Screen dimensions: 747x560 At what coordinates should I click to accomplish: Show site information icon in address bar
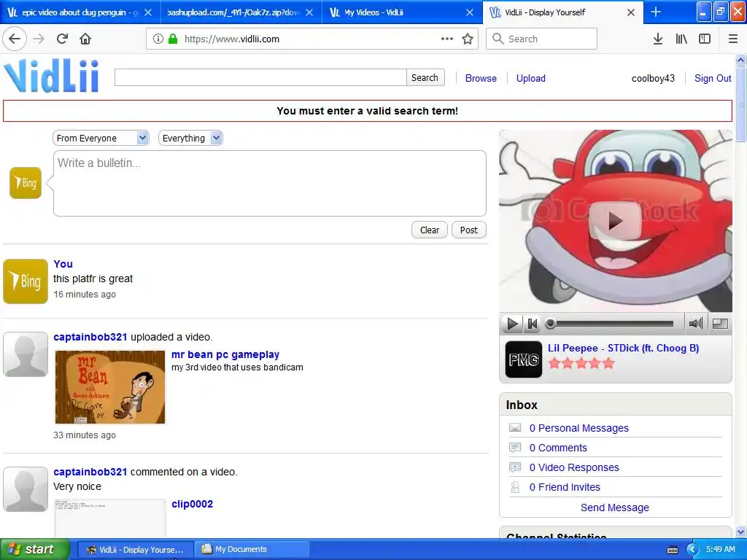coord(158,39)
